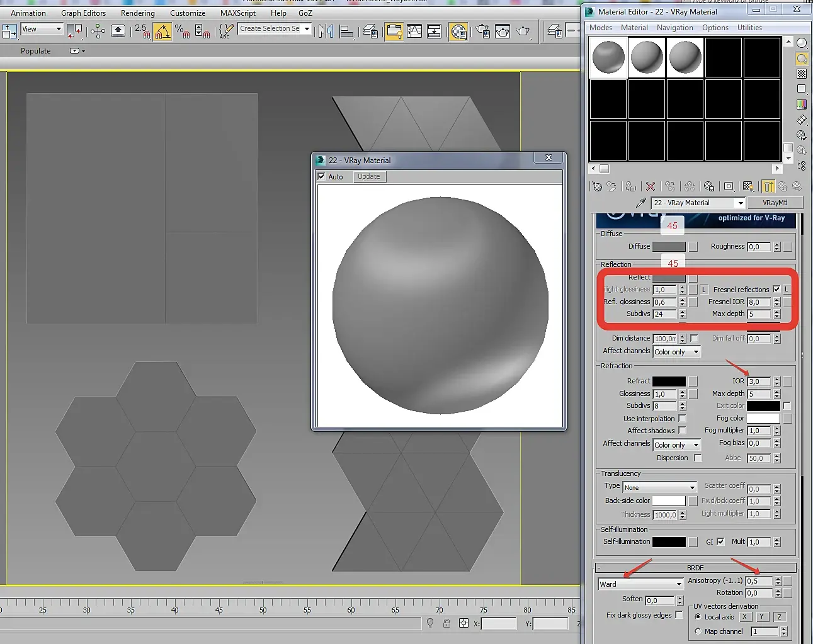Viewport: 813px width, 644px height.
Task: Select the Local axis radio button
Action: click(x=698, y=617)
